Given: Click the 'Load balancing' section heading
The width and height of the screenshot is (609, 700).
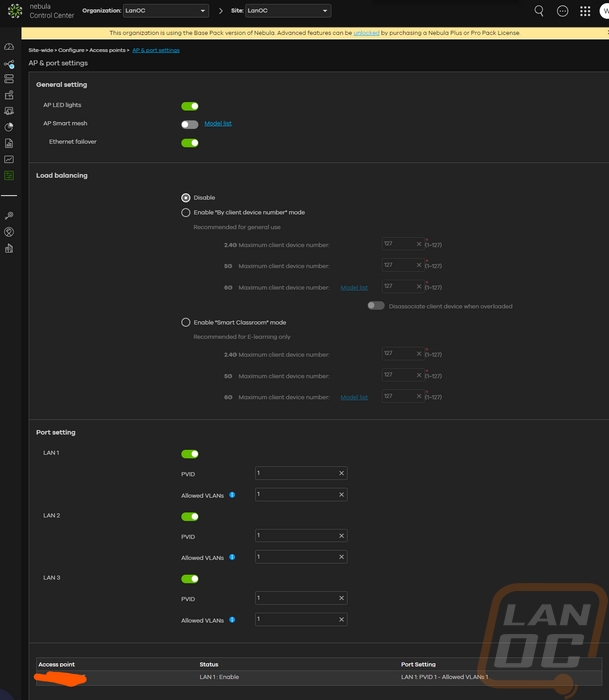Looking at the screenshot, I should pos(62,175).
